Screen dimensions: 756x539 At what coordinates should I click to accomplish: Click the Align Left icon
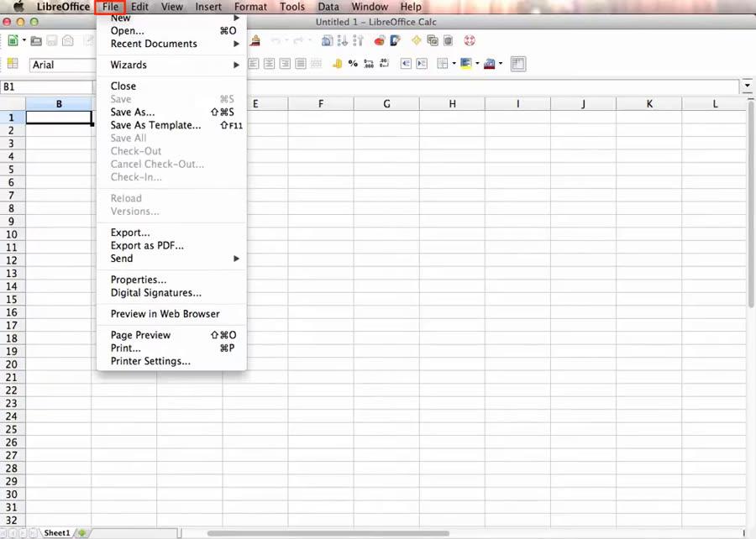point(254,64)
